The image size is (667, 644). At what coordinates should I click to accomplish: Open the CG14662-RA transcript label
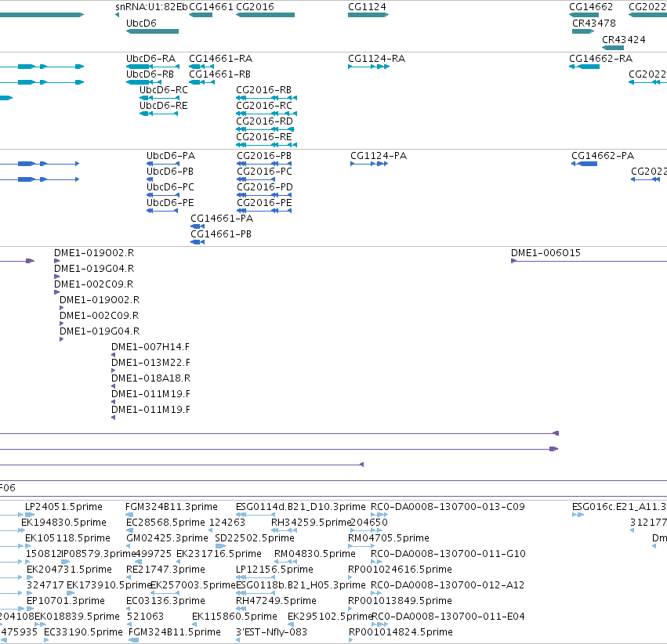601,59
